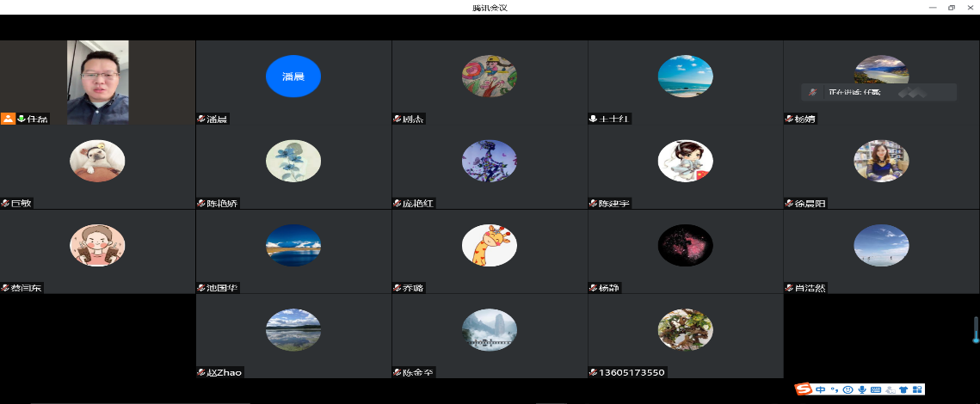Click the voice input microphone in Sogou toolbar
The width and height of the screenshot is (980, 404).
click(x=861, y=390)
